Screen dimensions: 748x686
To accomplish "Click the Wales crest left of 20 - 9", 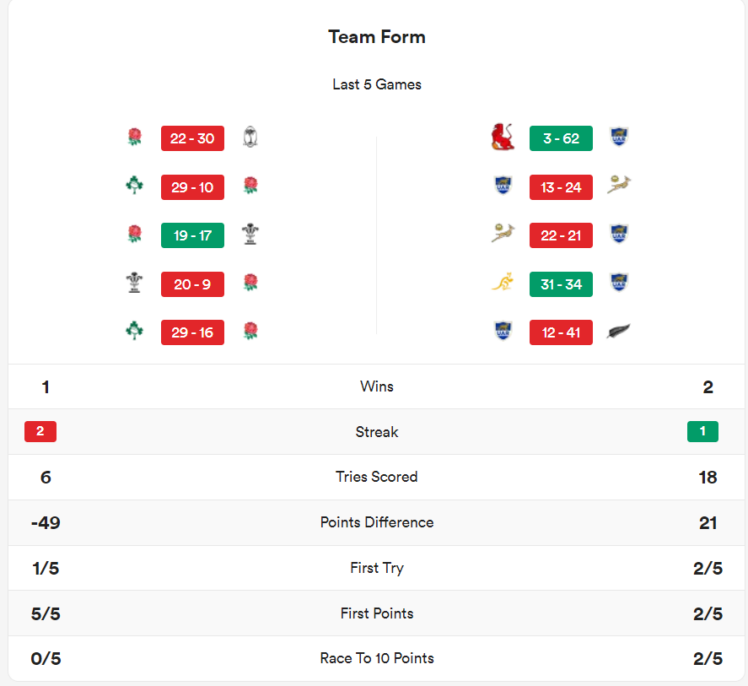I will pyautogui.click(x=134, y=283).
